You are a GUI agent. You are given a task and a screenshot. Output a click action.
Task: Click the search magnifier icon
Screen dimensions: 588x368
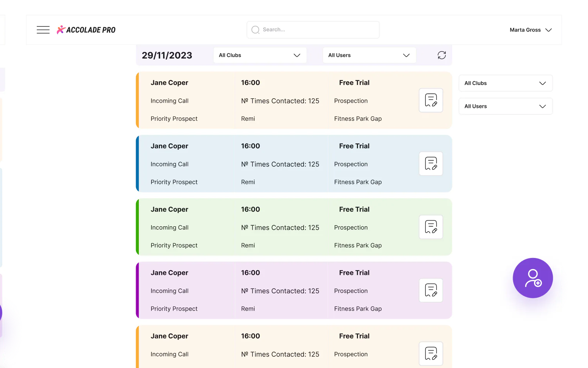click(x=255, y=30)
